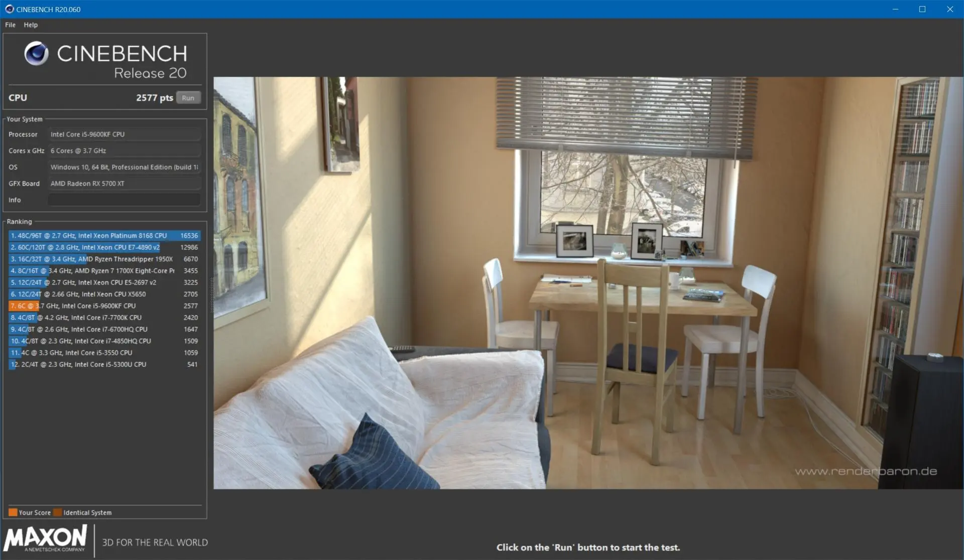Click the rendered room scene image
The width and height of the screenshot is (964, 560).
pyautogui.click(x=588, y=283)
